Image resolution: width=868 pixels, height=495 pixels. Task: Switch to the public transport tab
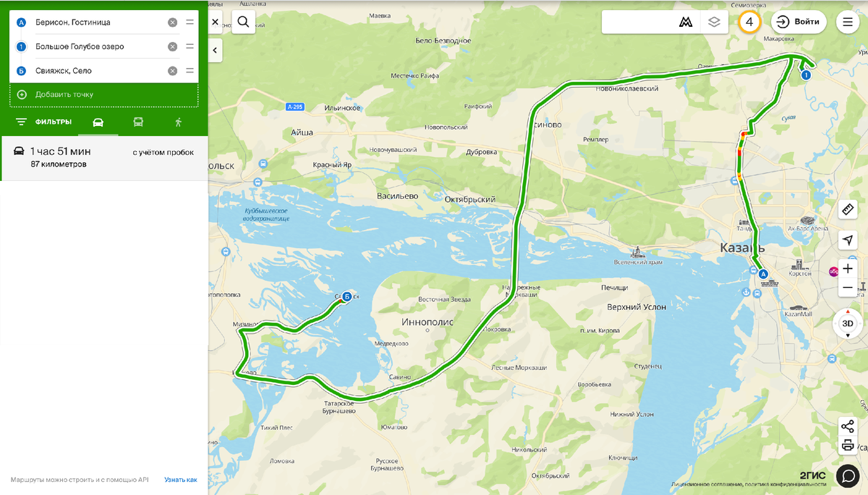(138, 122)
